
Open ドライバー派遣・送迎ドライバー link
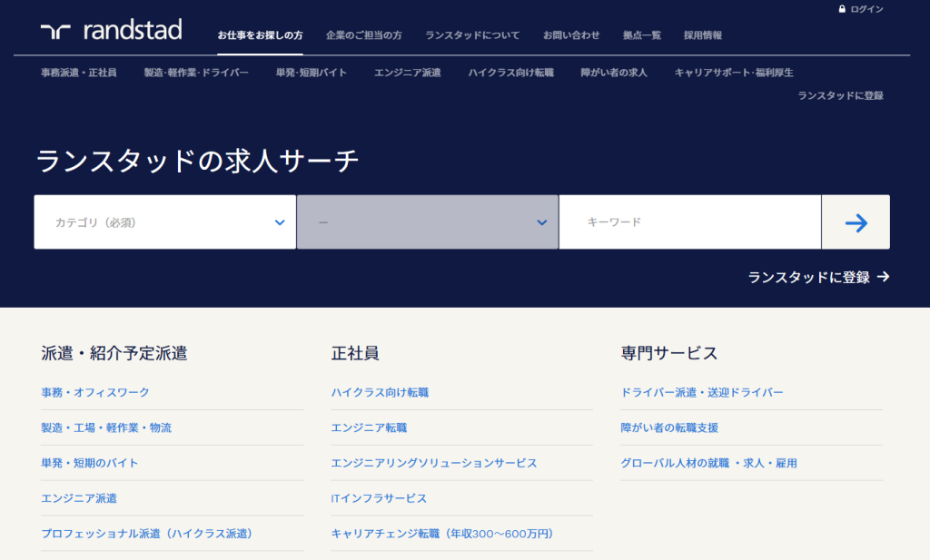click(702, 392)
